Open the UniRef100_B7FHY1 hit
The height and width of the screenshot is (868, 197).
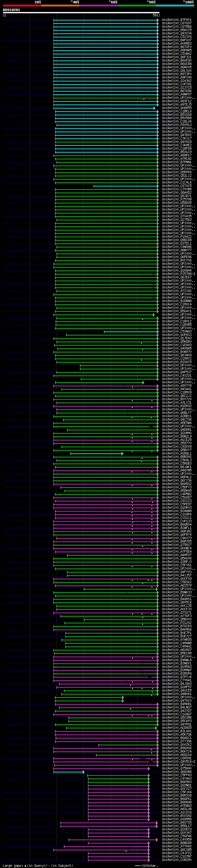point(176,20)
